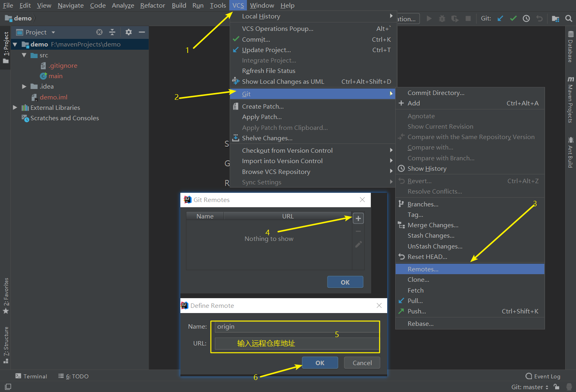Viewport: 576px width, 392px height.
Task: Open Import into Version Control submenu
Action: [313, 161]
